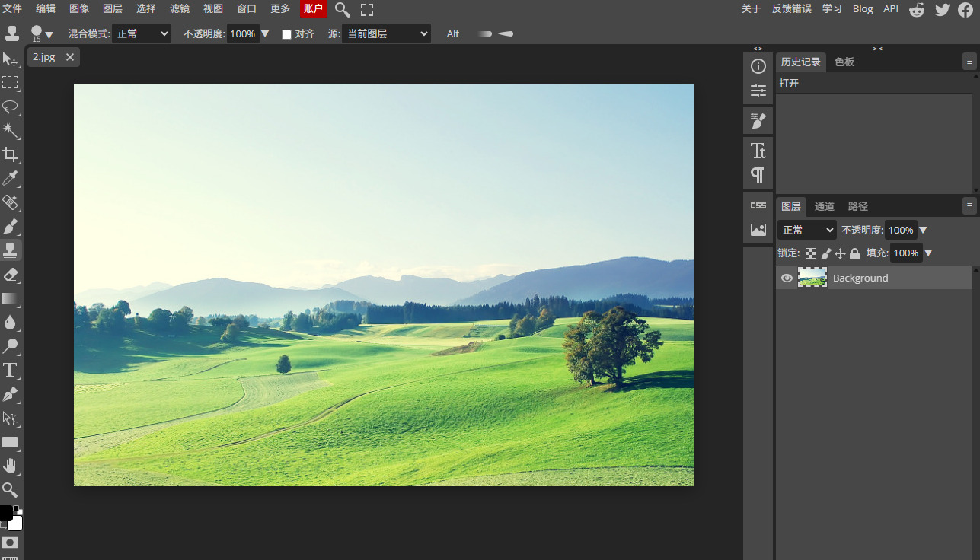Click the 账户 button
Screen dimensions: 980x560
[x=313, y=9]
